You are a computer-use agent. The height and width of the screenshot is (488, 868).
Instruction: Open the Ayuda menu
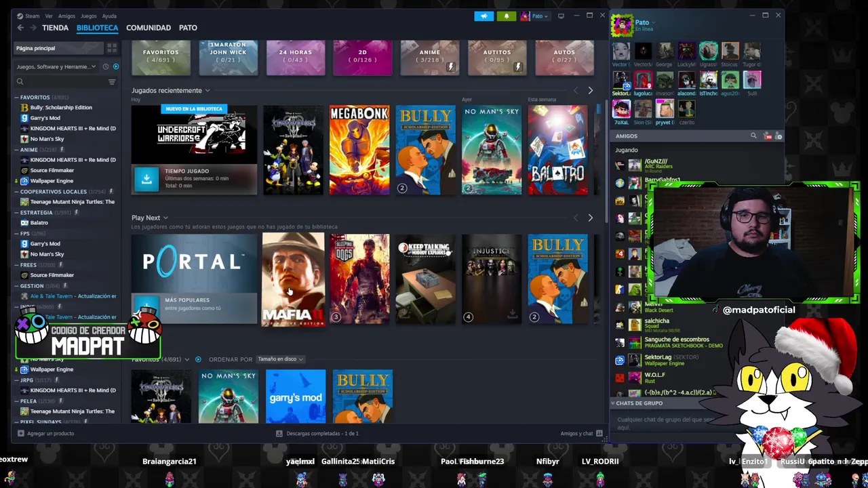108,16
